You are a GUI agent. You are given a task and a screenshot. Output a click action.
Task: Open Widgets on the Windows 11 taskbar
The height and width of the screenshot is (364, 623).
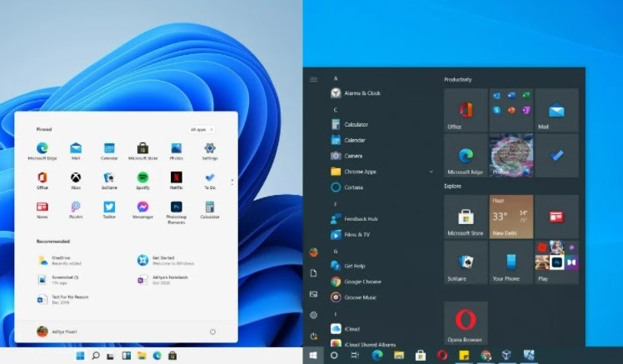pyautogui.click(x=127, y=356)
